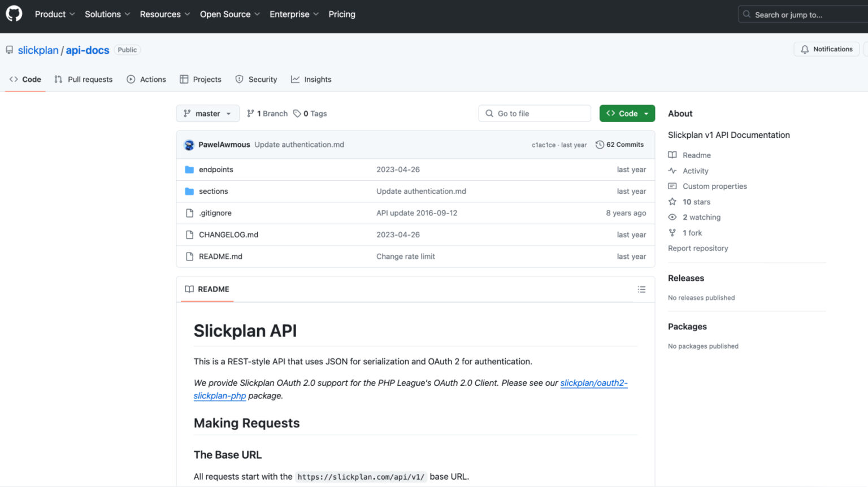
Task: Click the README book icon
Action: click(190, 289)
